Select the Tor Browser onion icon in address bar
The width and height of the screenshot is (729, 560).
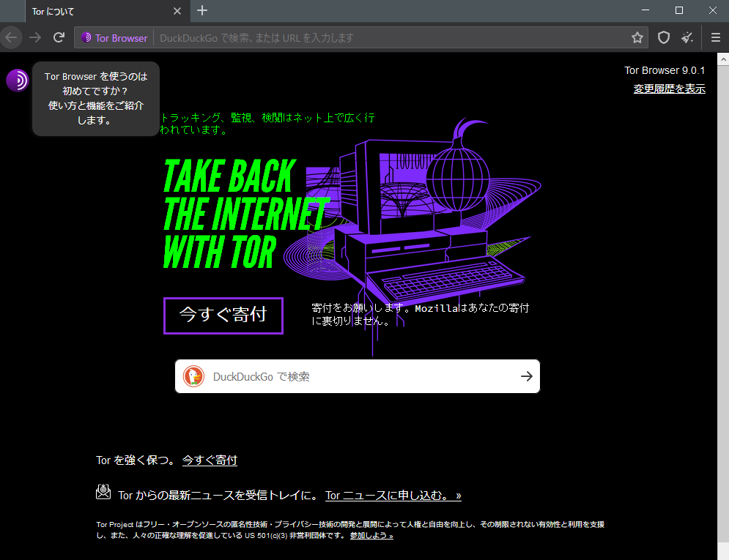88,37
